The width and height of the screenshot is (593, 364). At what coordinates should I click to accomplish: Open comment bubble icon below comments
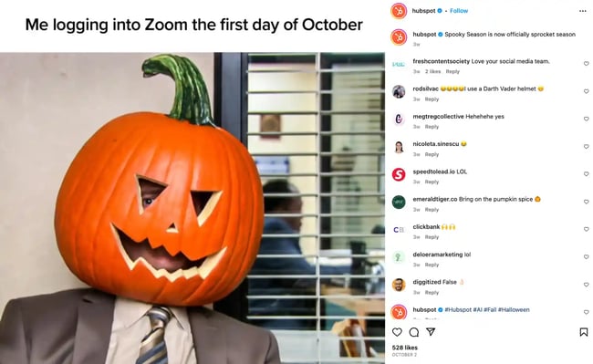point(414,332)
